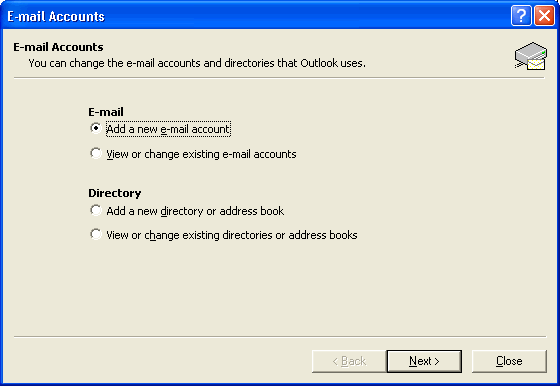
Task: Click the question mark Help icon in title bar
Action: (x=521, y=16)
